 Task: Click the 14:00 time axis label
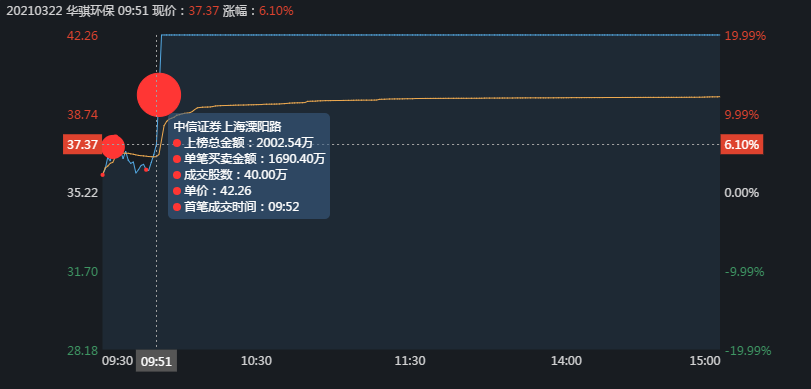pos(566,361)
